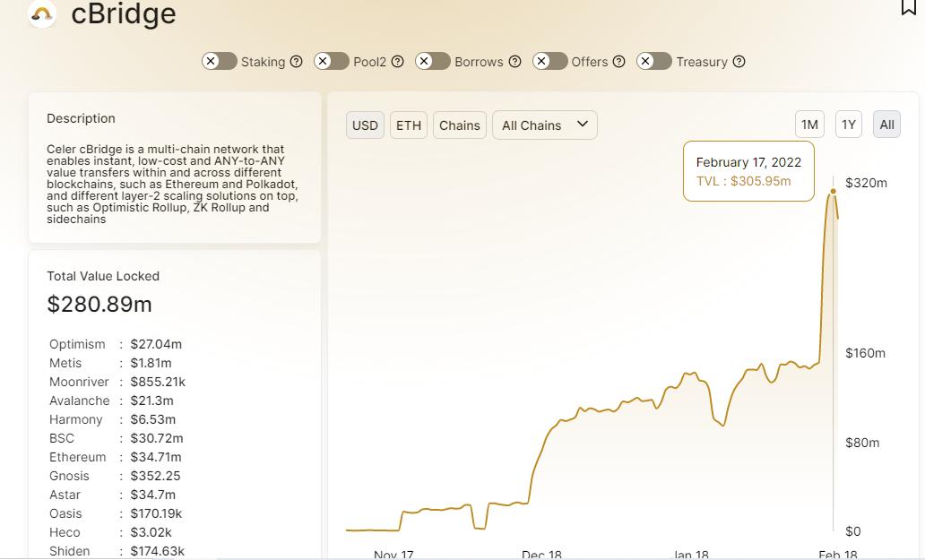The image size is (925, 560).
Task: Click the February 17 peak data point
Action: (x=834, y=191)
